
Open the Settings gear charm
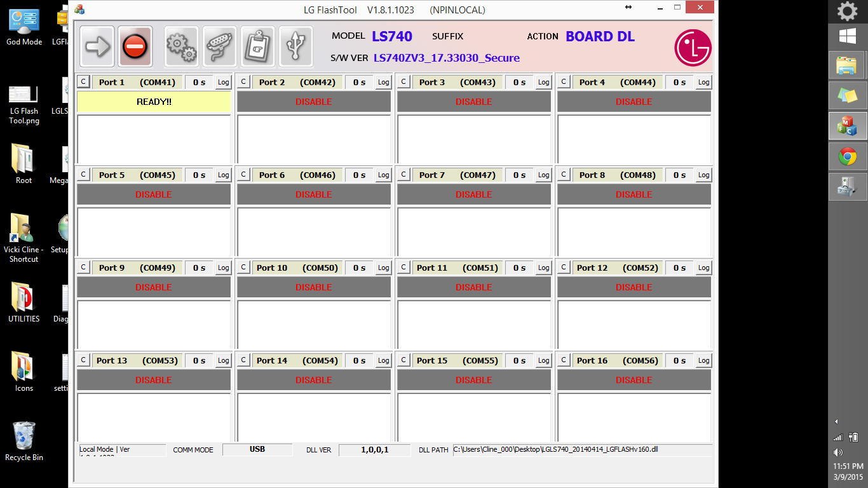click(847, 11)
